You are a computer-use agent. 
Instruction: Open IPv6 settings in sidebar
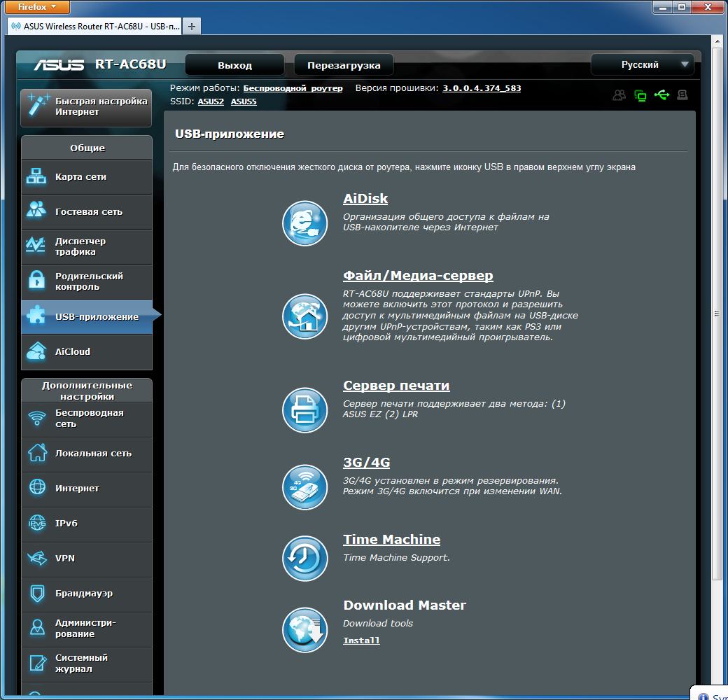click(x=86, y=524)
